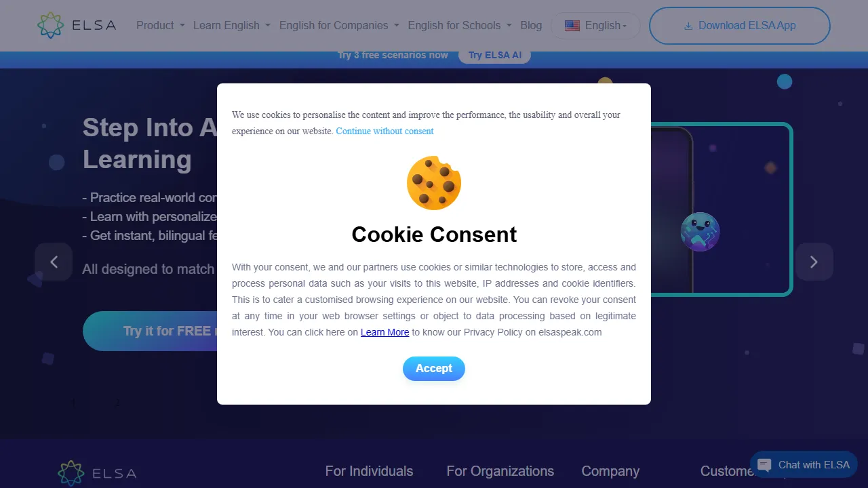Advance carousel with right arrow
The height and width of the screenshot is (488, 868).
pos(814,262)
